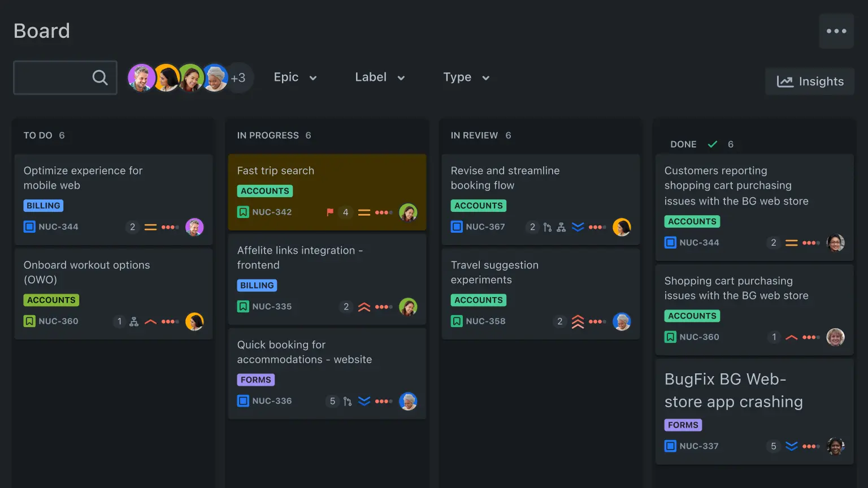Click the pull request icon on NUC-336
Image resolution: width=868 pixels, height=488 pixels.
click(348, 401)
